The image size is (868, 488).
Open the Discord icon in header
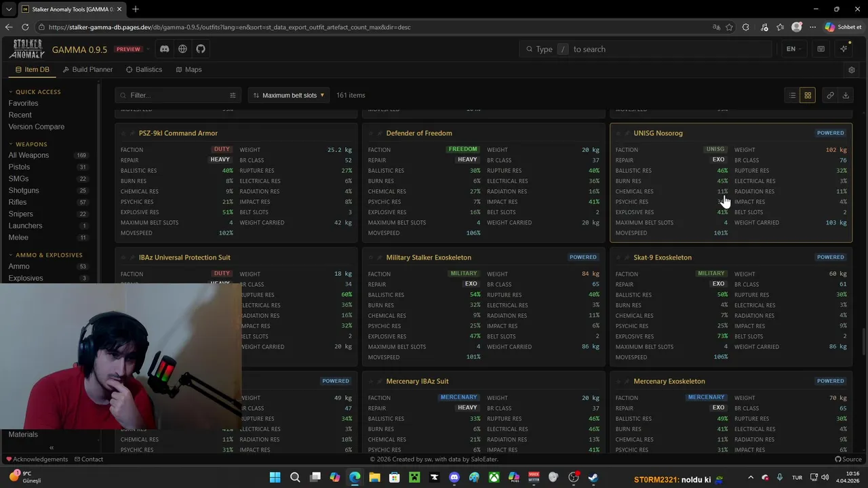click(x=164, y=49)
